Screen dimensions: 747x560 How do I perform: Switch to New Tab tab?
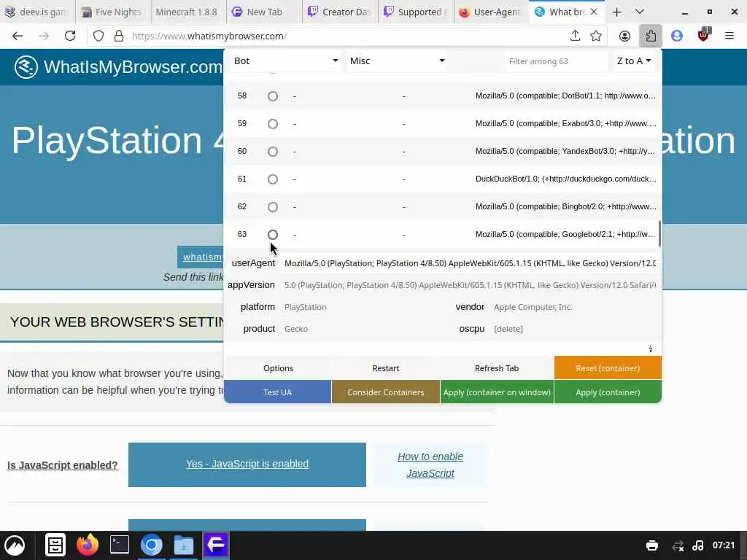click(263, 12)
